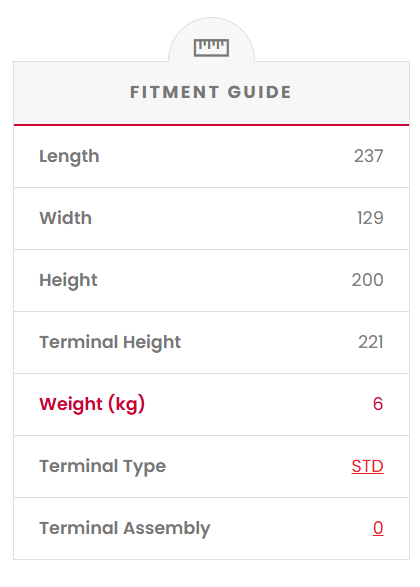Click the Terminal Height value 221
The width and height of the screenshot is (420, 587).
click(x=371, y=342)
